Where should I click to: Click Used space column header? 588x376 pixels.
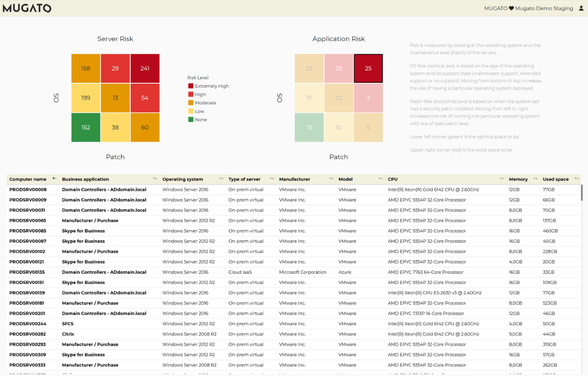[555, 179]
